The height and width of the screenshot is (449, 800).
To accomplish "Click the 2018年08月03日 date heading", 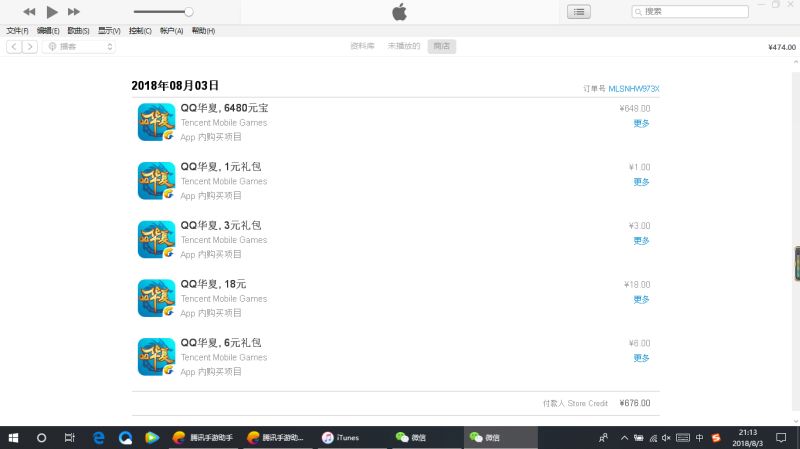I will click(175, 85).
